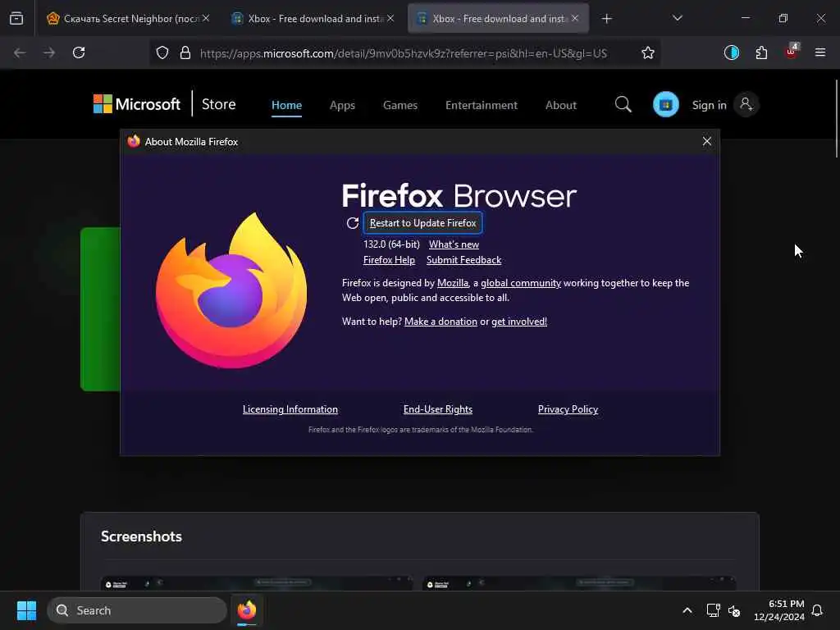Open a new browser tab

point(606,19)
